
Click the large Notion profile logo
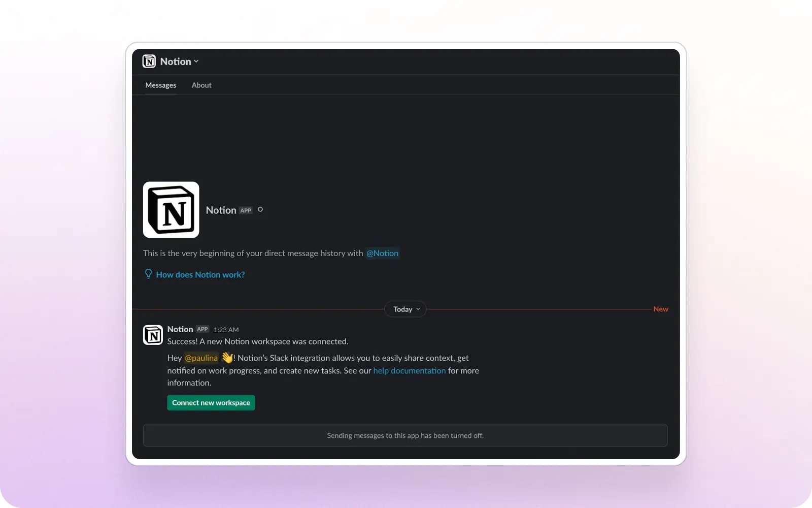171,209
